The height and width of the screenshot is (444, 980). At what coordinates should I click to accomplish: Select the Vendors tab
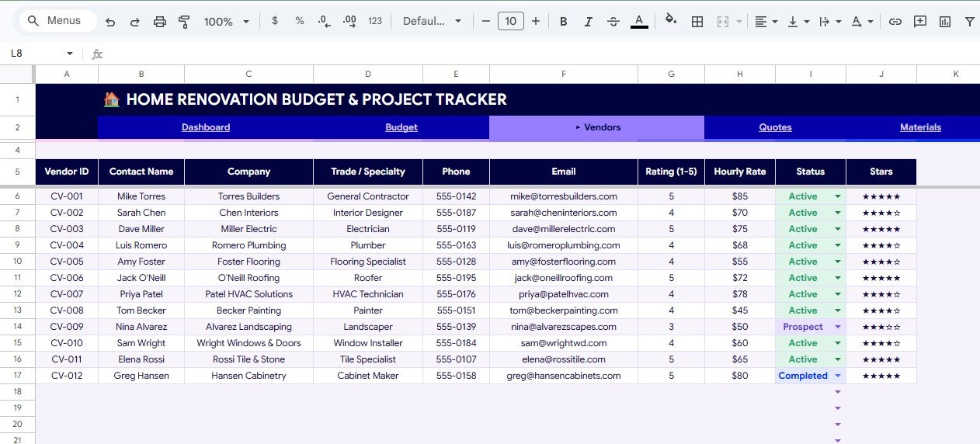pos(596,127)
